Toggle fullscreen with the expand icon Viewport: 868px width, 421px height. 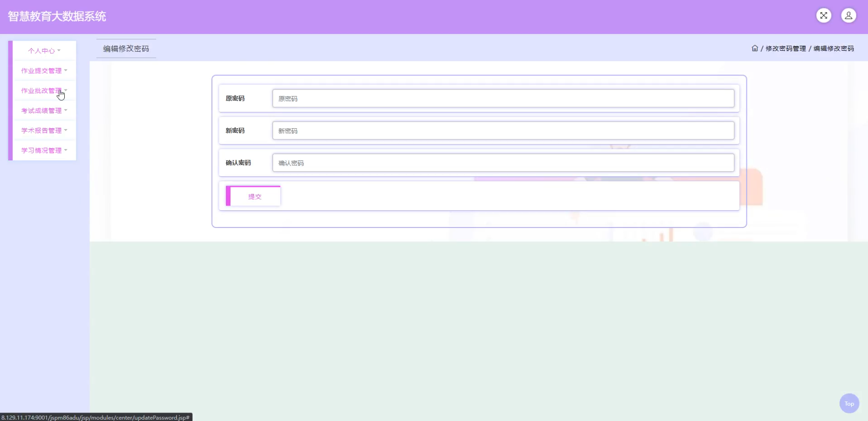(824, 15)
